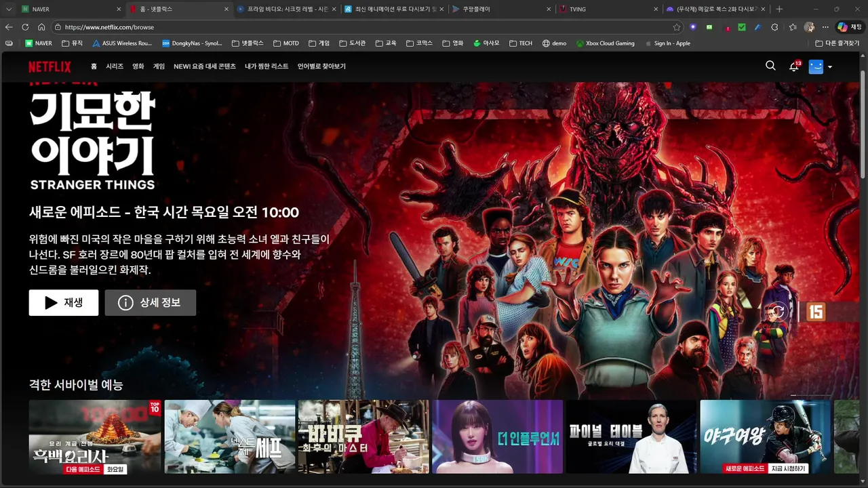Image resolution: width=868 pixels, height=488 pixels.
Task: Click the purple shield extension icon
Action: pyautogui.click(x=693, y=27)
